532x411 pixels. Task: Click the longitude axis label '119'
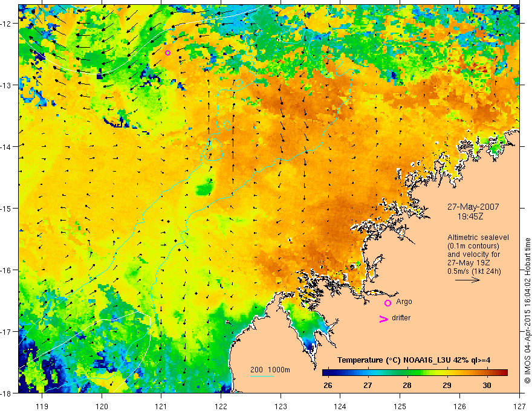[x=42, y=406]
